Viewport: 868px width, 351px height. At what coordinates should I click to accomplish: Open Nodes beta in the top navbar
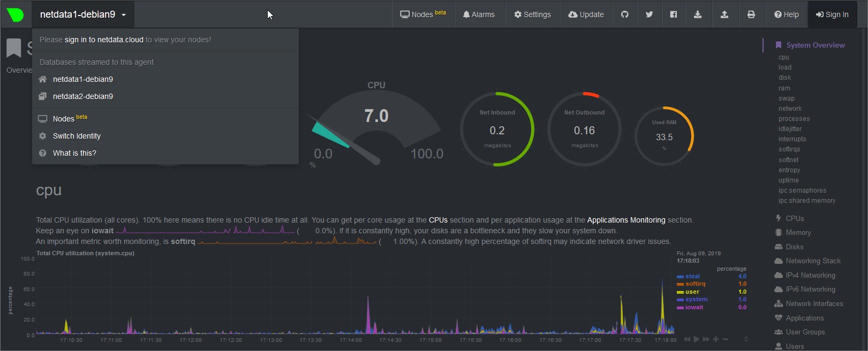click(423, 14)
